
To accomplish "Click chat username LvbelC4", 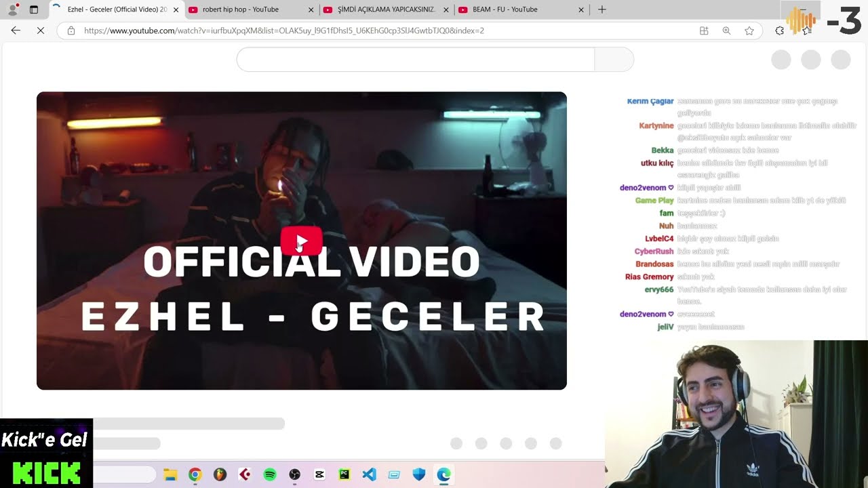I will 659,239.
